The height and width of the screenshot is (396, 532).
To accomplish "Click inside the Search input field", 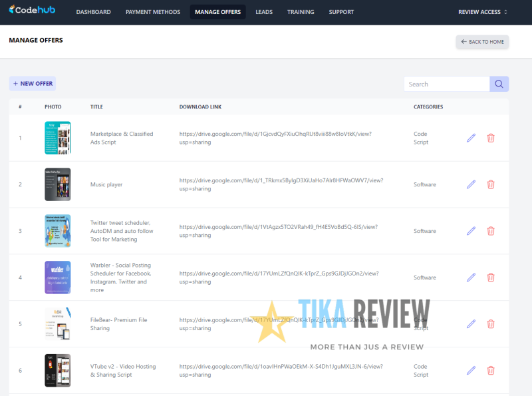I will [446, 83].
